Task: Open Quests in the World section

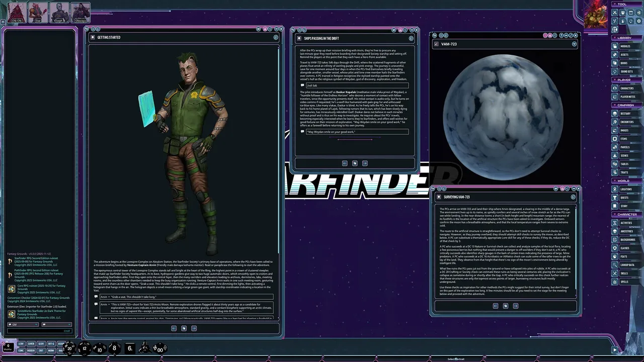Action: point(627,198)
